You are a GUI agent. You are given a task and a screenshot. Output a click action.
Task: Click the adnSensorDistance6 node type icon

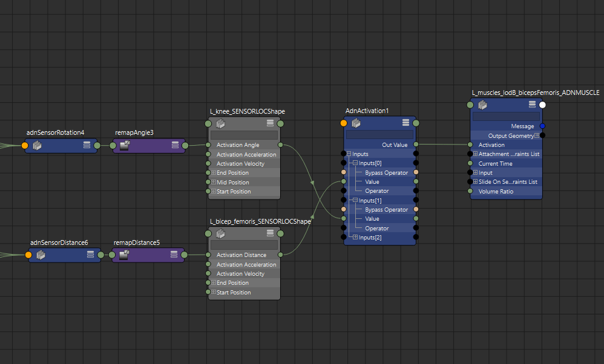point(41,255)
